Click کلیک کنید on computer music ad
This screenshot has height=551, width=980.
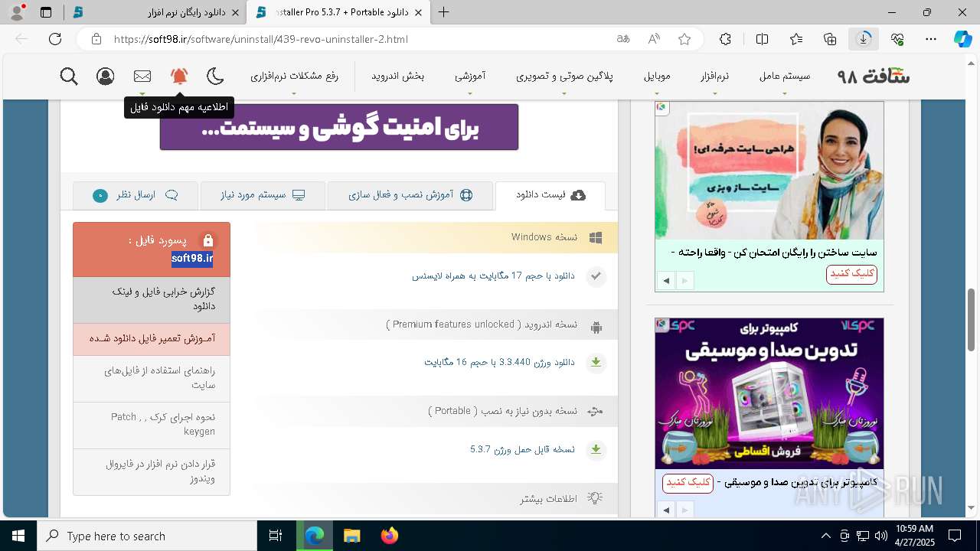(688, 483)
